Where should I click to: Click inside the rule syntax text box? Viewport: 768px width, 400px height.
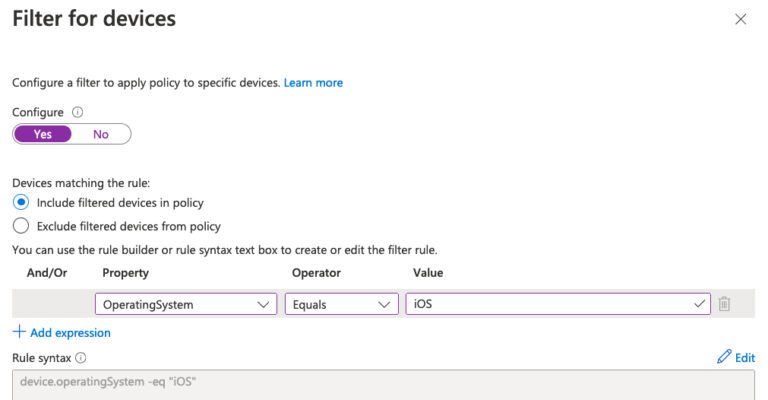(380, 386)
